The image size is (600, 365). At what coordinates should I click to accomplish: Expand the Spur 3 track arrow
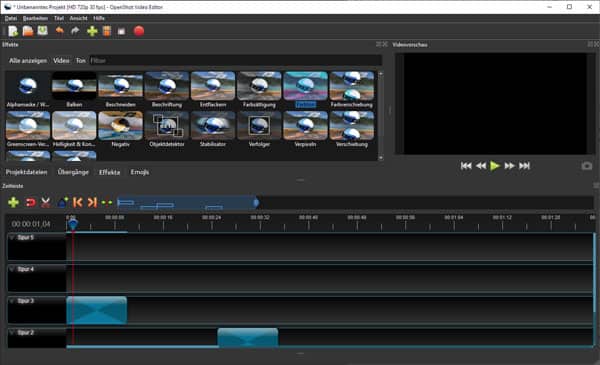12,301
